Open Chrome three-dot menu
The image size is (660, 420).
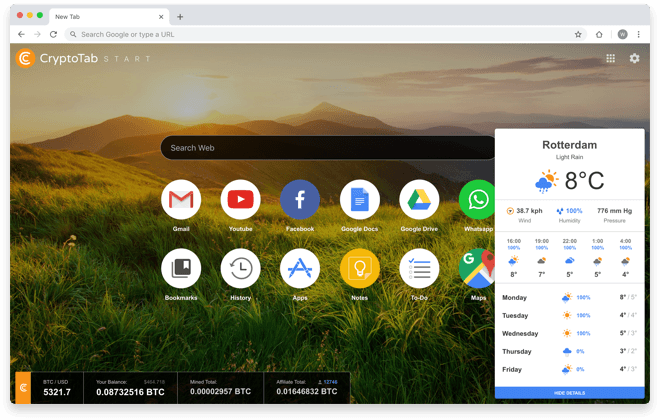click(x=639, y=34)
